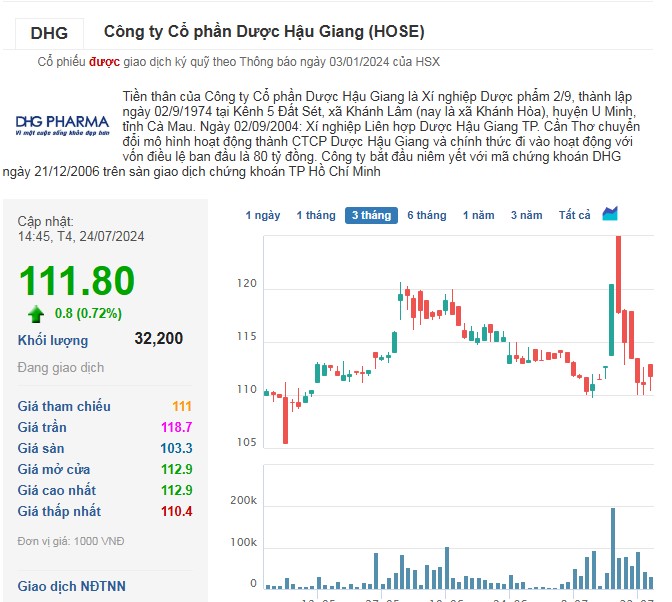
Task: Click the tallest volume bar in volume chart
Action: (612, 548)
